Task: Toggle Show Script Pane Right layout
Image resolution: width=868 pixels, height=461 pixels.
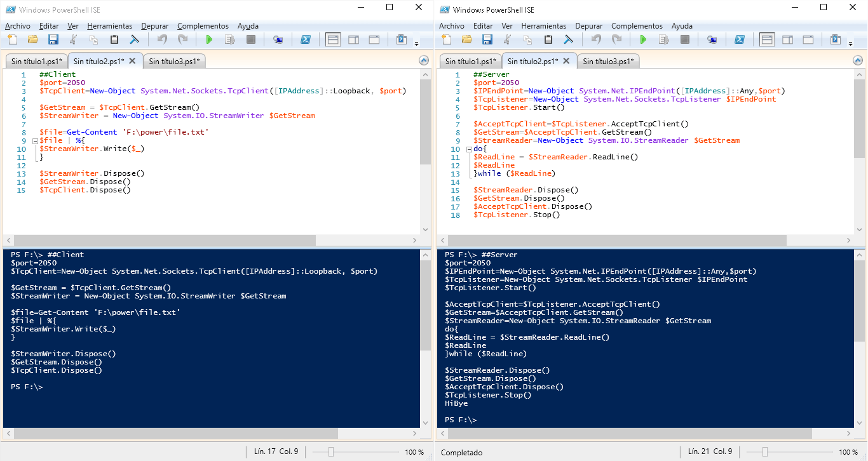Action: point(354,39)
